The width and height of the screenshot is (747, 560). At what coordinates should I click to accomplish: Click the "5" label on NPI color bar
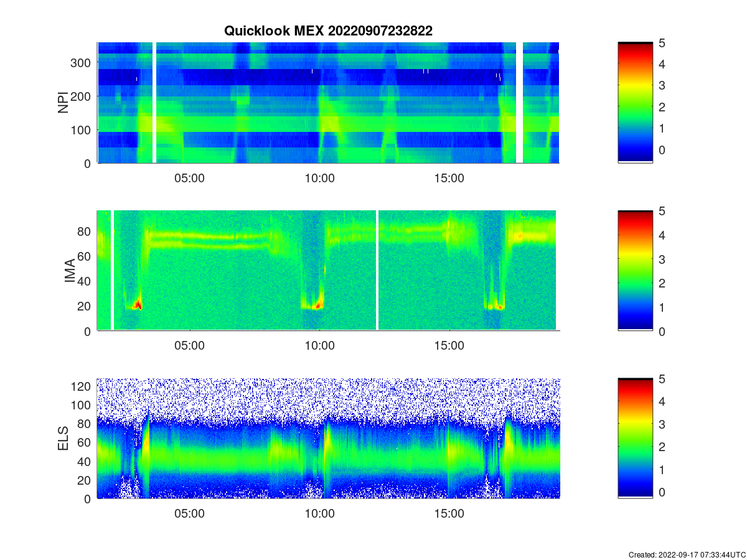[x=662, y=43]
